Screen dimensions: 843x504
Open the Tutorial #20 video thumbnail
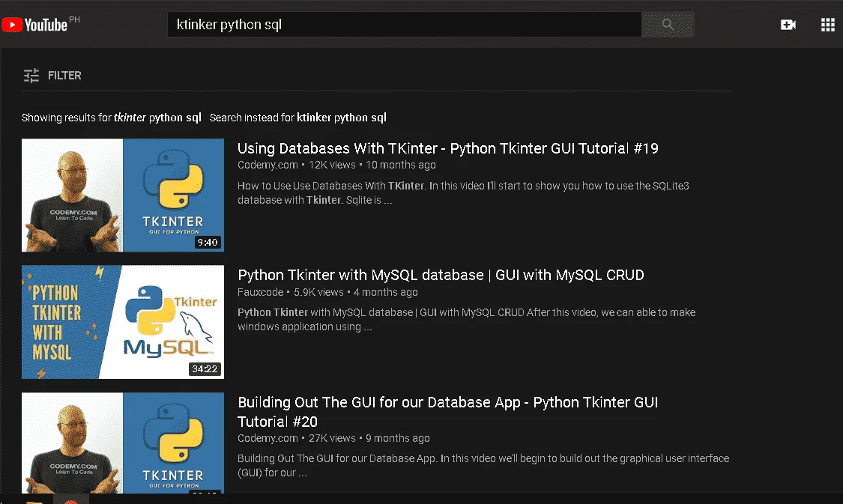click(123, 443)
